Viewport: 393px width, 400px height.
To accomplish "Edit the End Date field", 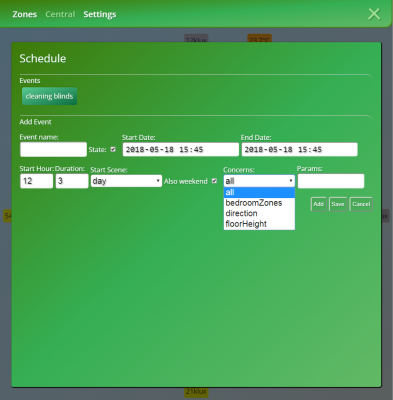I will click(299, 149).
